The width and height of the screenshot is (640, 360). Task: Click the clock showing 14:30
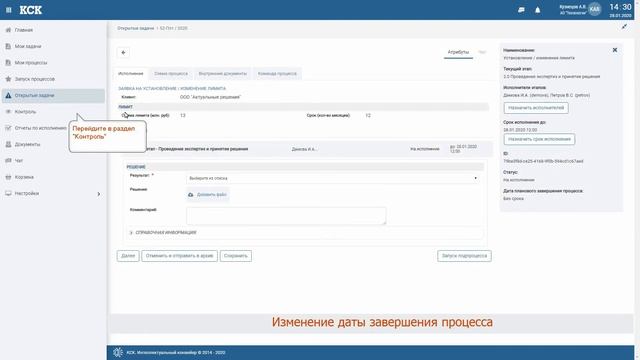tap(620, 7)
